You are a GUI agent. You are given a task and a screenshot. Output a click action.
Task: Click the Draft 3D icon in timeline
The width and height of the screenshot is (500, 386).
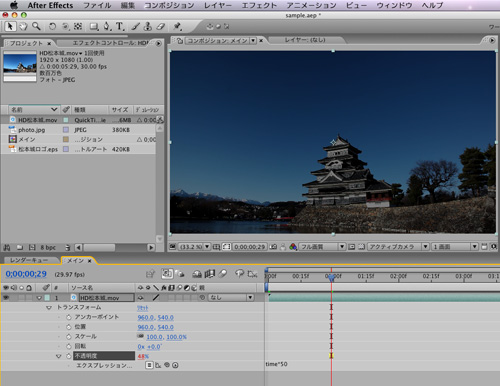coord(180,274)
